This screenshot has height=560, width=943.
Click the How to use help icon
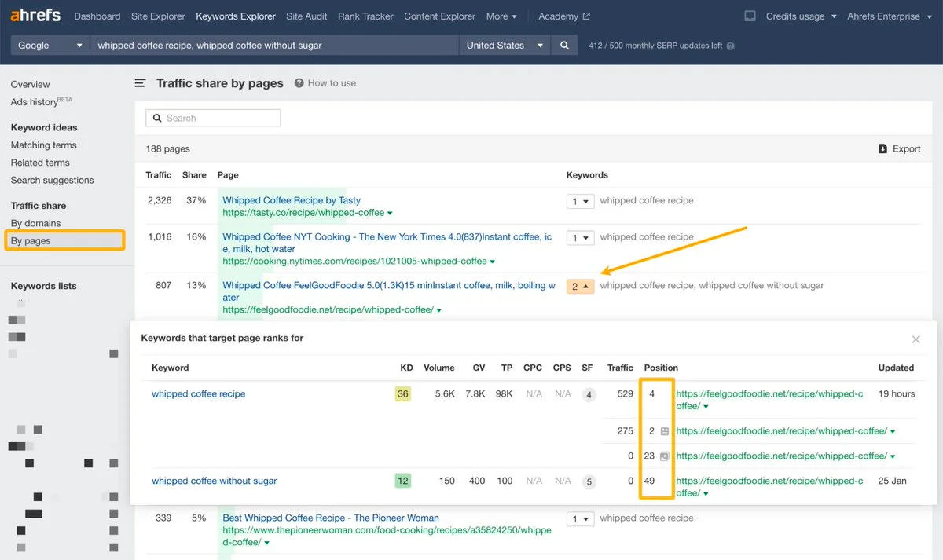coord(299,83)
